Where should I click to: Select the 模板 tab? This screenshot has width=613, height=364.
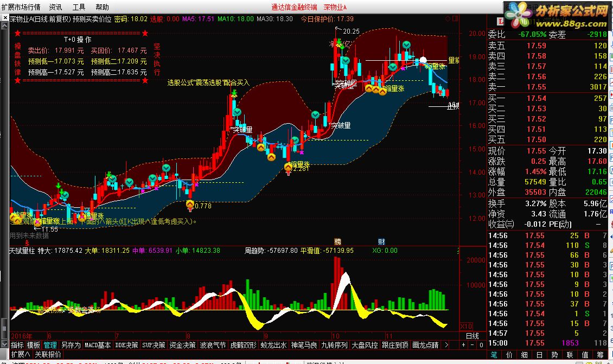(34, 345)
